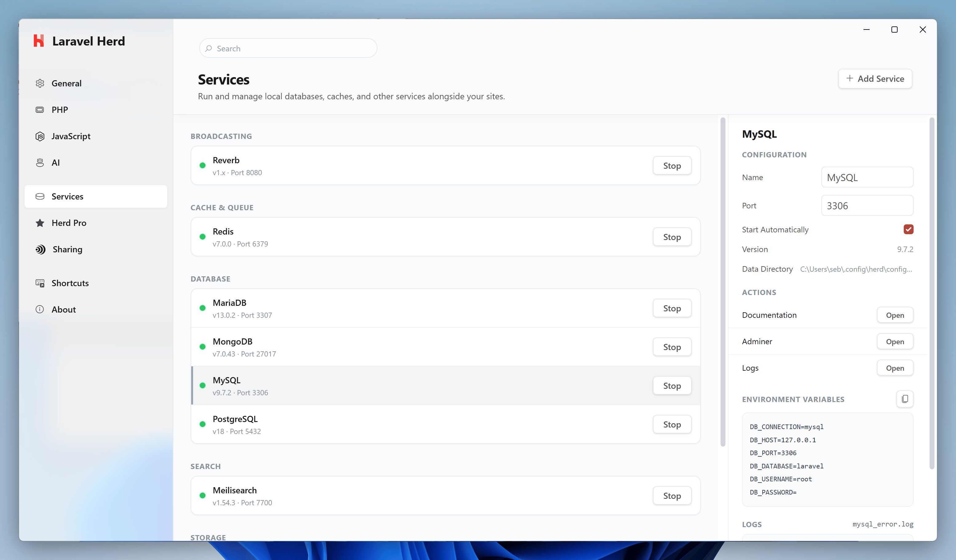Click the MongoDB green status dot
Viewport: 956px width, 560px height.
click(203, 347)
